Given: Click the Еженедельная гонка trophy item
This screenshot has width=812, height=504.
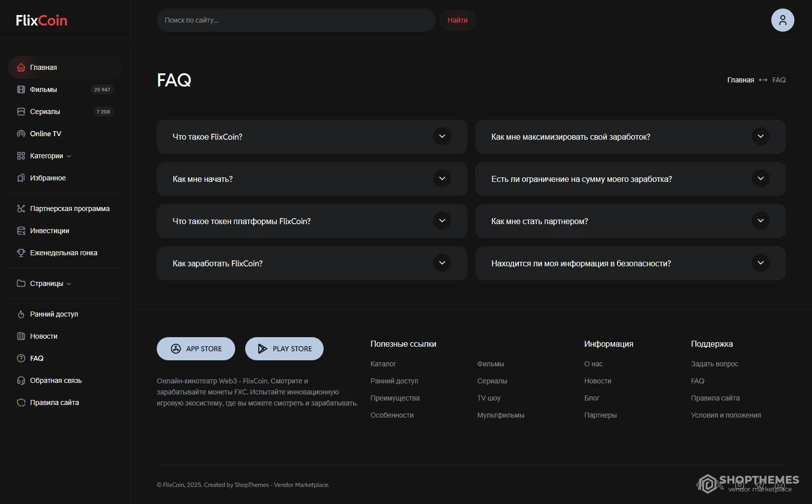Looking at the screenshot, I should pyautogui.click(x=63, y=253).
